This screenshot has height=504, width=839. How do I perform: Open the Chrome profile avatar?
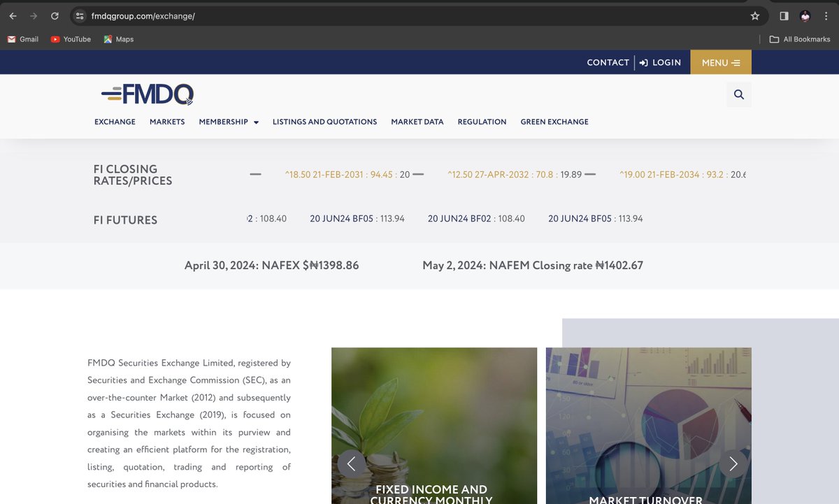(x=805, y=16)
